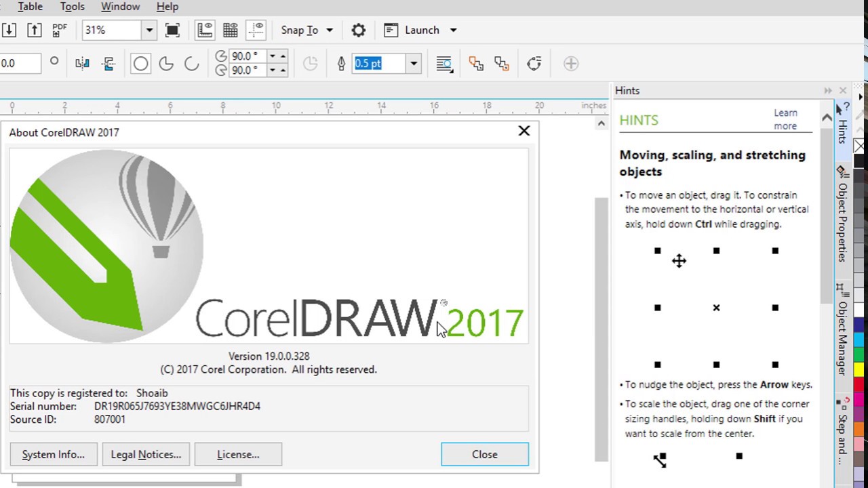Screen dimensions: 868x488
Task: Click the System Info... button
Action: pyautogui.click(x=54, y=454)
